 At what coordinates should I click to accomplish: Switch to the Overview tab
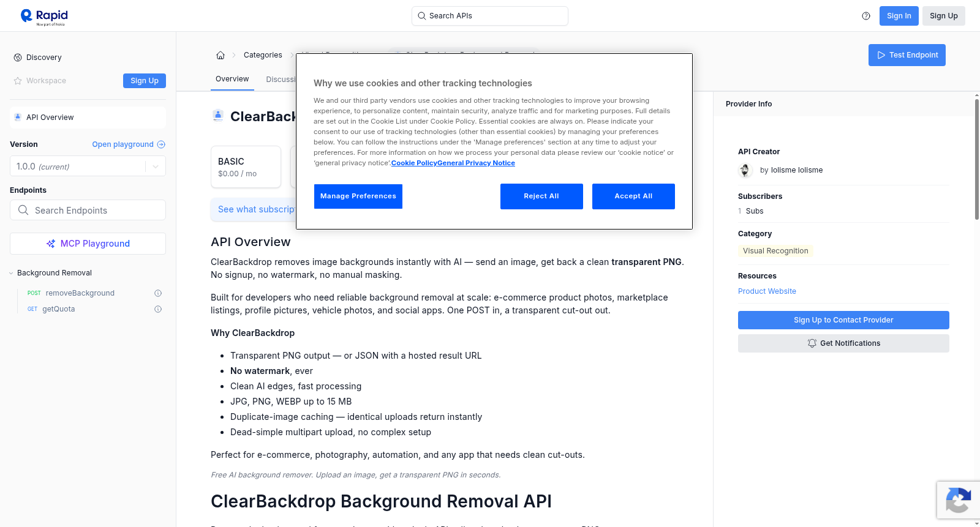tap(232, 79)
